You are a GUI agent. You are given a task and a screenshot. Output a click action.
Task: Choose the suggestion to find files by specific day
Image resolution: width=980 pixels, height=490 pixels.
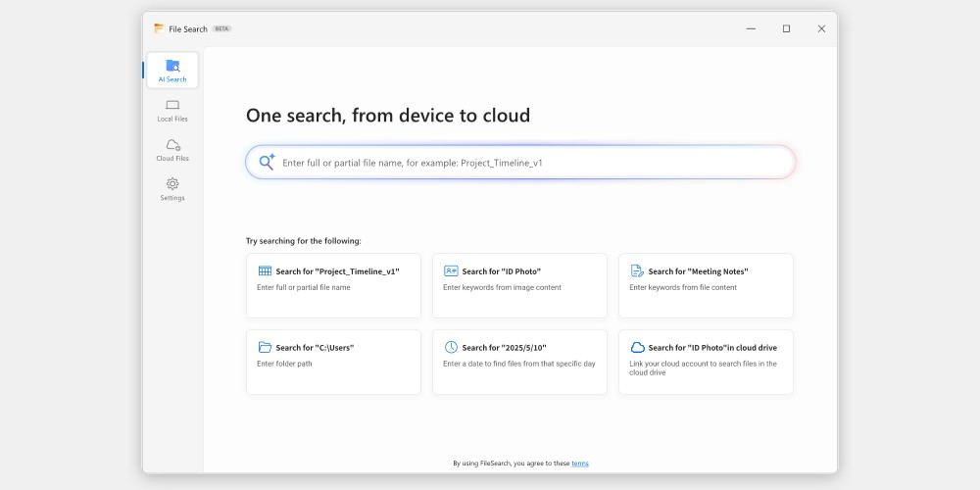(x=519, y=362)
